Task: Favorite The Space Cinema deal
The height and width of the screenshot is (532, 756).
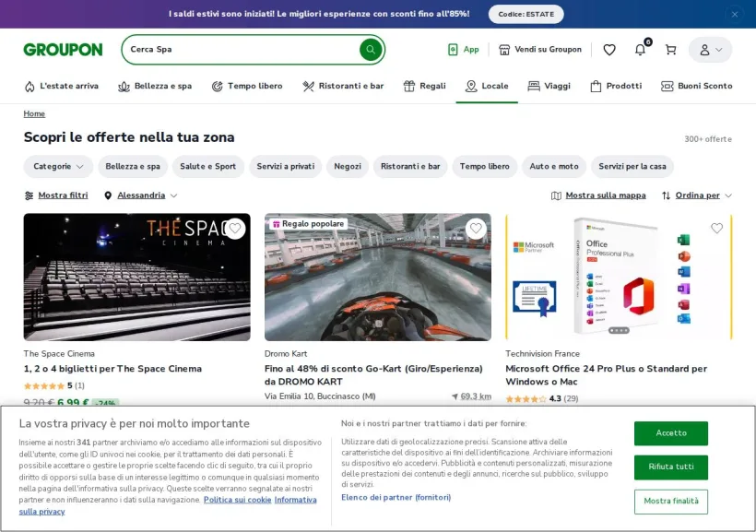Action: (235, 228)
